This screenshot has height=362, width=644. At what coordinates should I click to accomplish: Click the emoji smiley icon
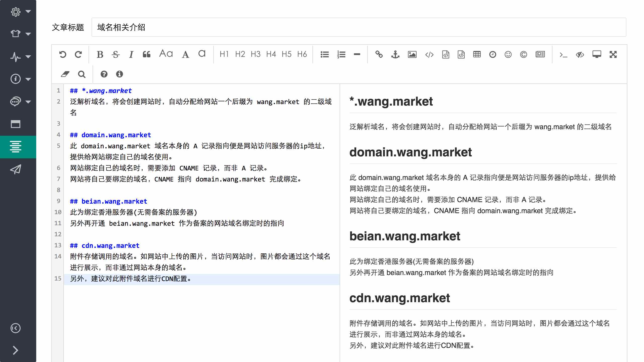508,54
